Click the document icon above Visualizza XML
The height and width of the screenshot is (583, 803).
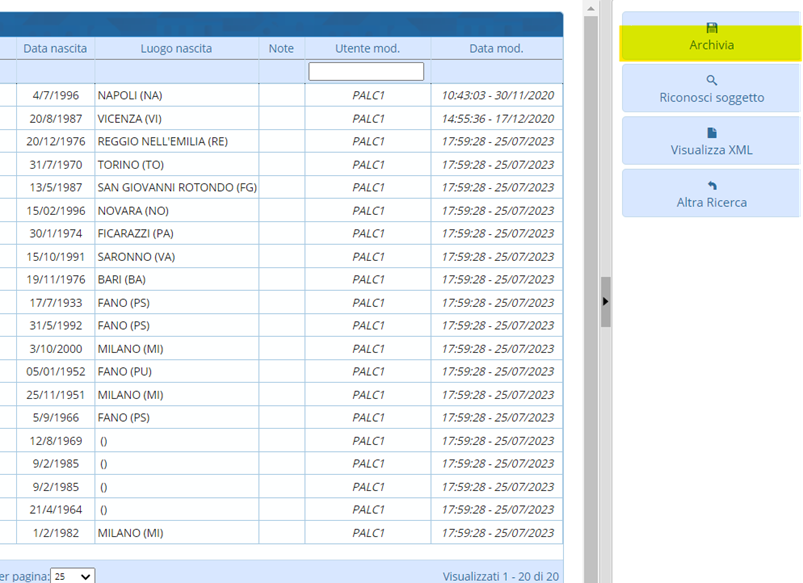[711, 132]
